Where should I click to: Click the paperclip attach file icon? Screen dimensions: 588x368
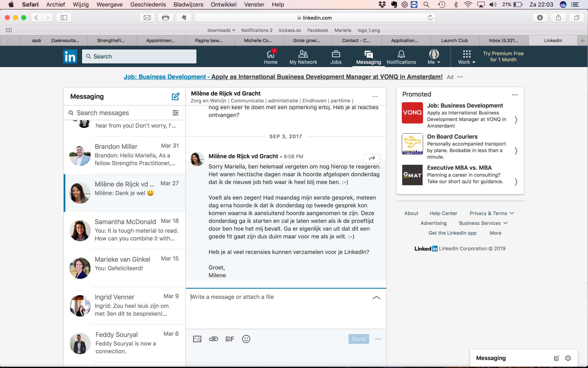[213, 339]
